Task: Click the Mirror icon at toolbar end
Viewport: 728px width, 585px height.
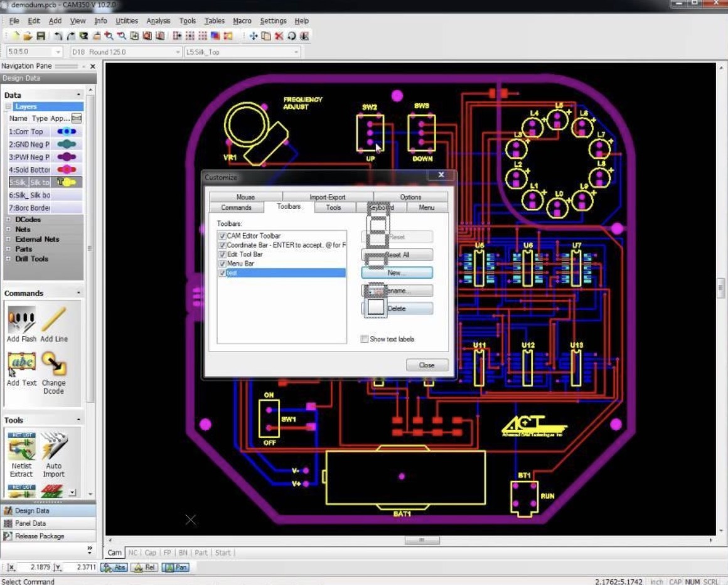Action: click(304, 36)
